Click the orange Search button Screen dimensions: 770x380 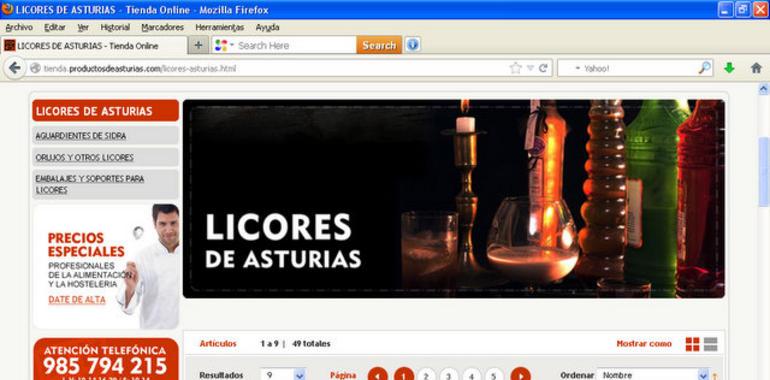pyautogui.click(x=379, y=45)
